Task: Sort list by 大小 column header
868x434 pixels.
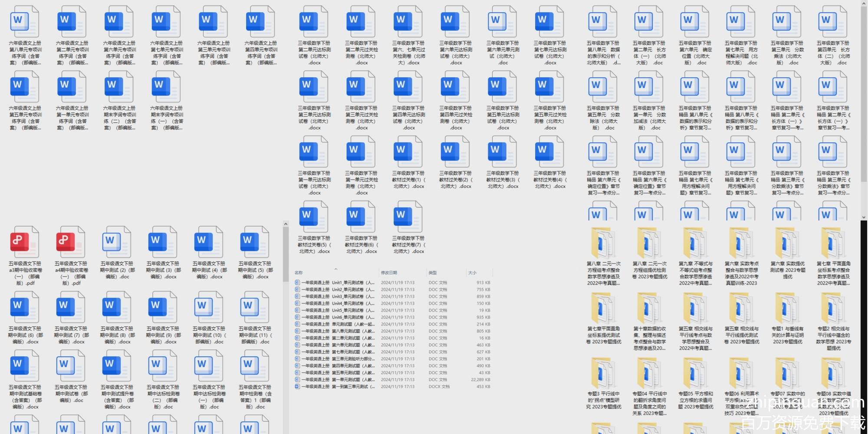Action: point(472,273)
